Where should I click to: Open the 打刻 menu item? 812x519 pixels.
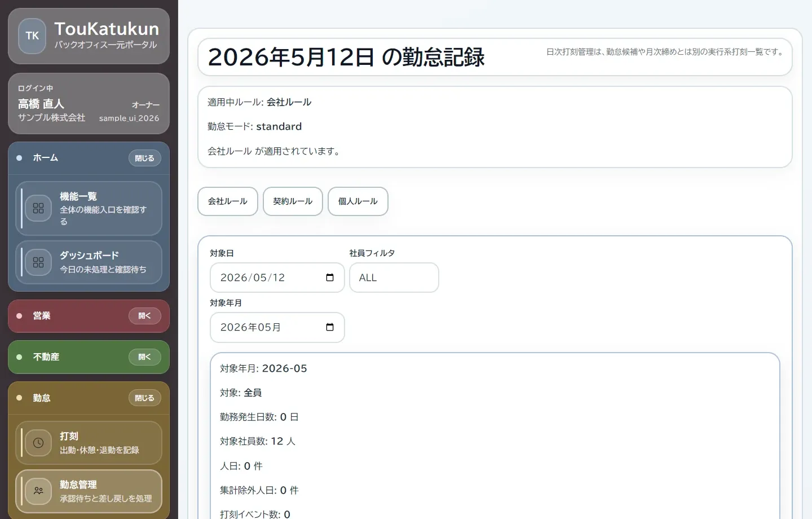tap(89, 443)
